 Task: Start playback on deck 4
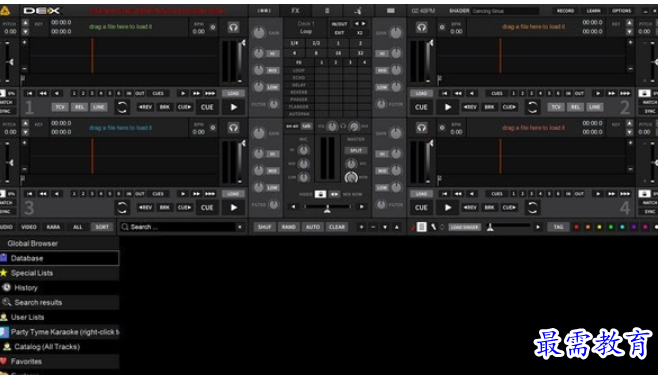click(448, 208)
